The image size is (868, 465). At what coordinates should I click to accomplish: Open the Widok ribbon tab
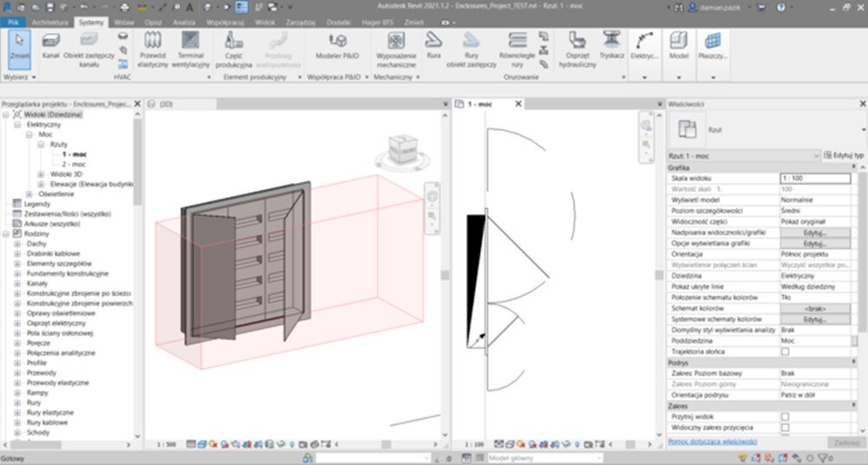[x=265, y=20]
